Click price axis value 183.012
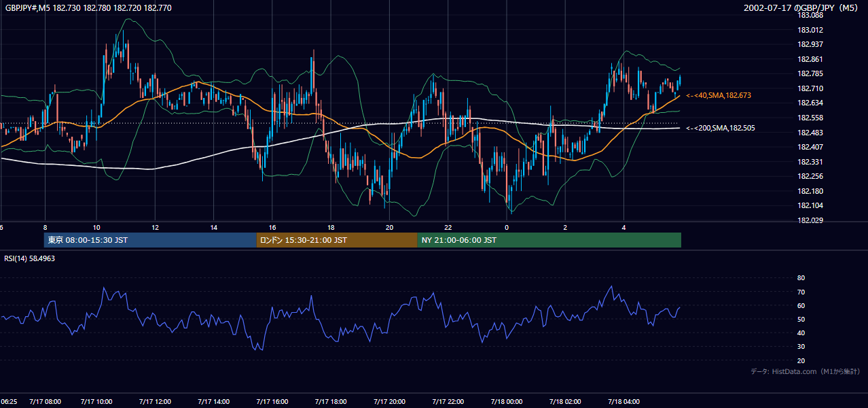 coord(810,30)
